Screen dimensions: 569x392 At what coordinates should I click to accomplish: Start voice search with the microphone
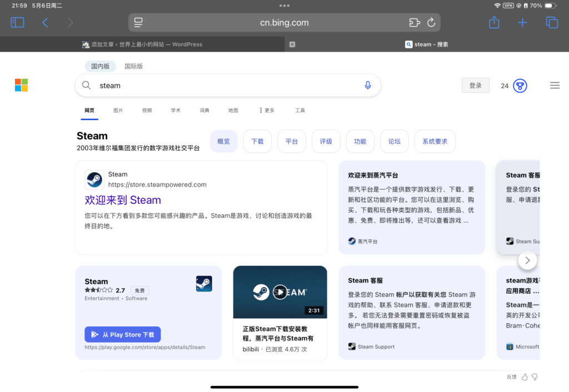tap(368, 85)
